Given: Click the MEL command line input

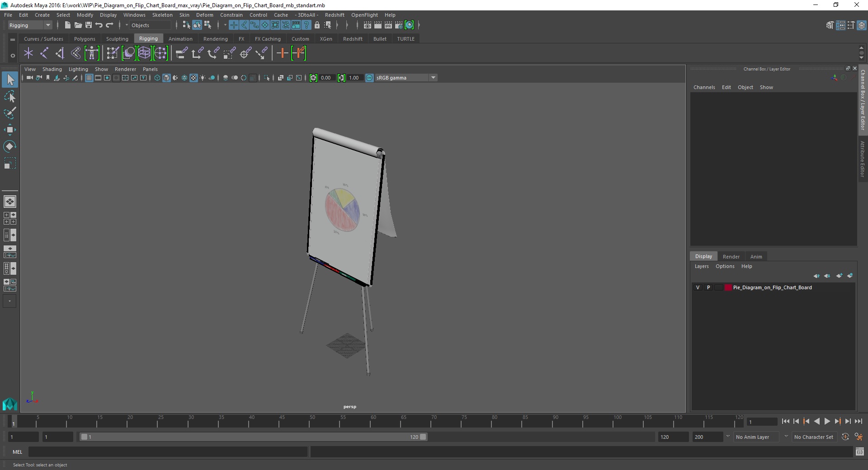Looking at the screenshot, I should (x=168, y=452).
